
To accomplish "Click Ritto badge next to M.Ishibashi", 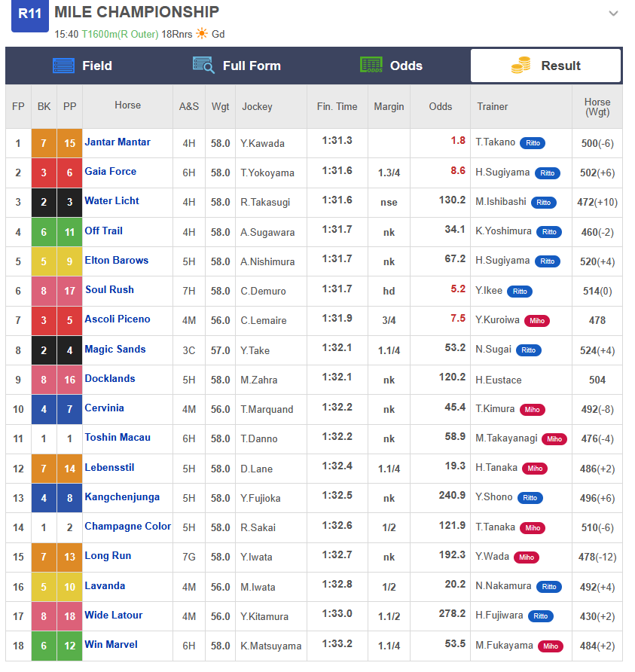I will click(544, 203).
